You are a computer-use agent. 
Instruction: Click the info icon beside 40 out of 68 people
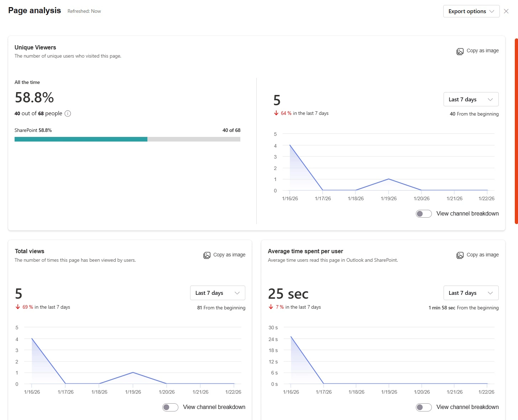click(68, 114)
